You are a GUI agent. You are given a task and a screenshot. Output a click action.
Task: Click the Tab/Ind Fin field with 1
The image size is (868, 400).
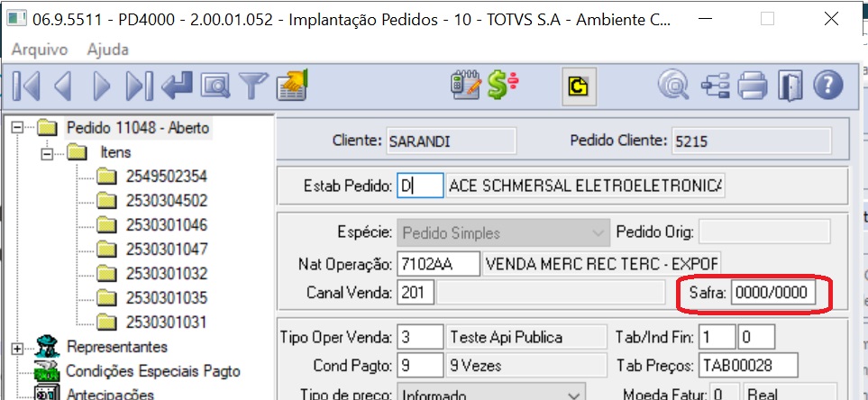click(x=717, y=337)
